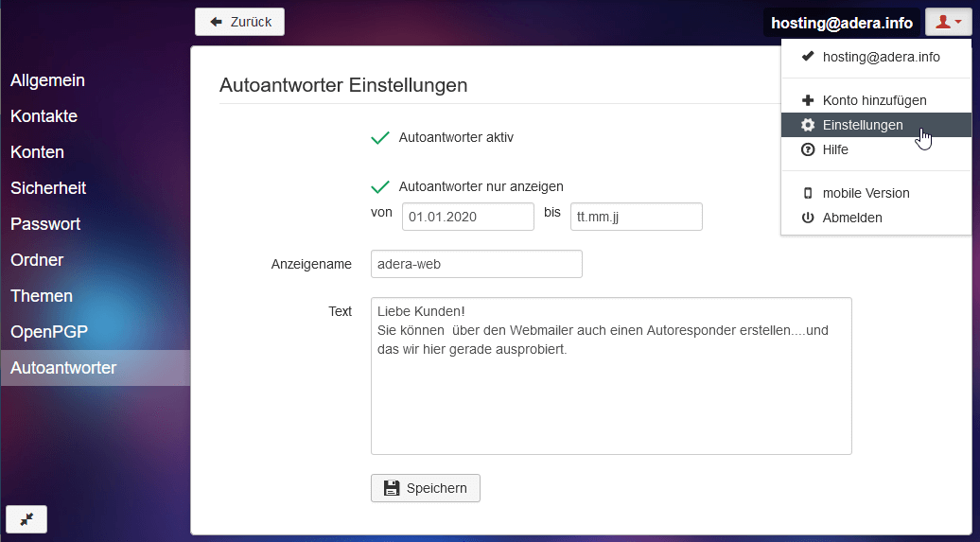Select the OpenPGP sidebar item
Viewport: 980px width, 542px height.
pos(48,332)
